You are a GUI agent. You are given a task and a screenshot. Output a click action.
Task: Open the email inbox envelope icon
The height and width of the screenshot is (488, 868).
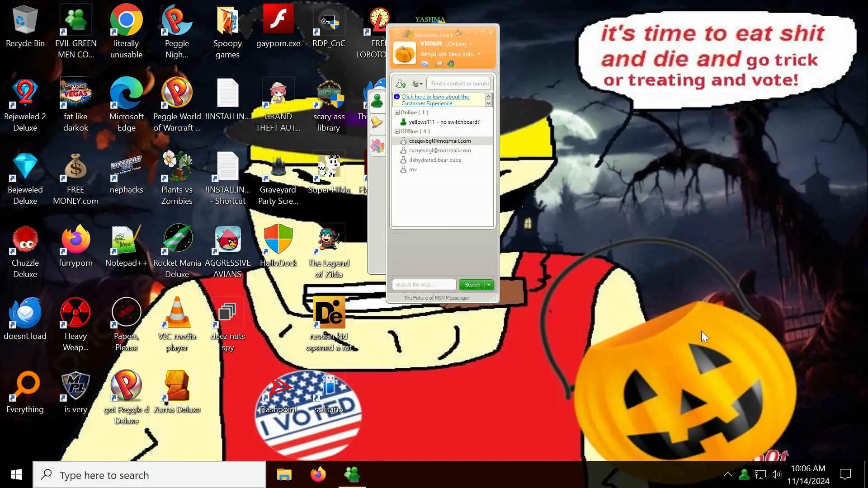click(425, 64)
